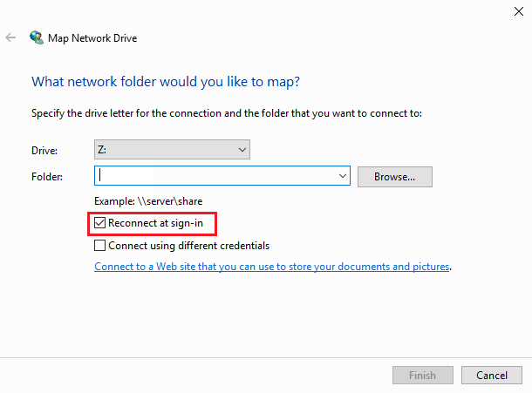Click the Folder: field label
This screenshot has height=393, width=532.
(x=47, y=177)
